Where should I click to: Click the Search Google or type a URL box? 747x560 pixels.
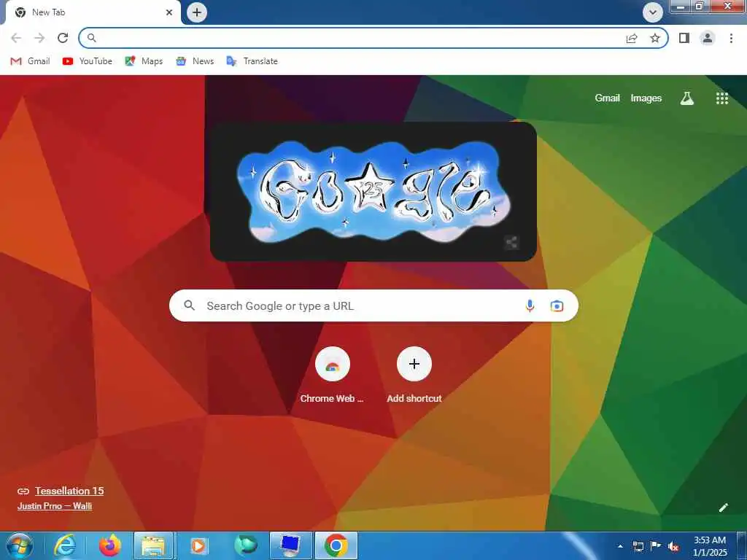(373, 306)
